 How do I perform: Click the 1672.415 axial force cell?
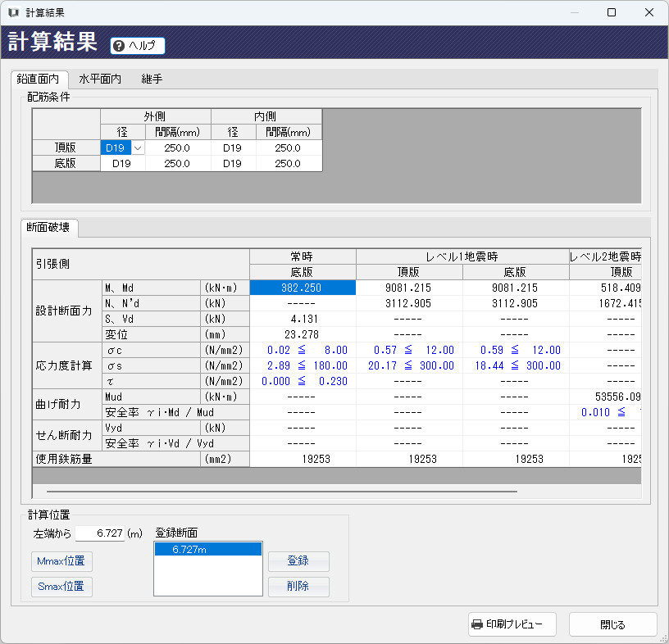605,303
